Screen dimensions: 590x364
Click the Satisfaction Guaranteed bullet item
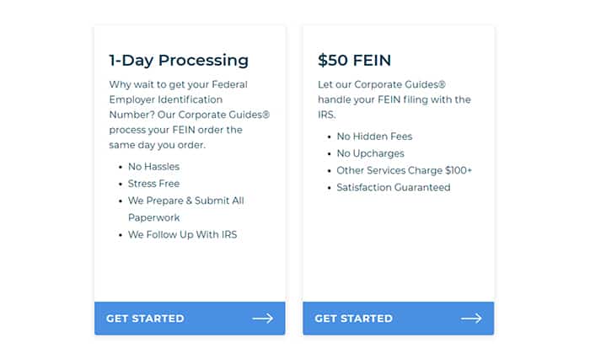click(394, 187)
